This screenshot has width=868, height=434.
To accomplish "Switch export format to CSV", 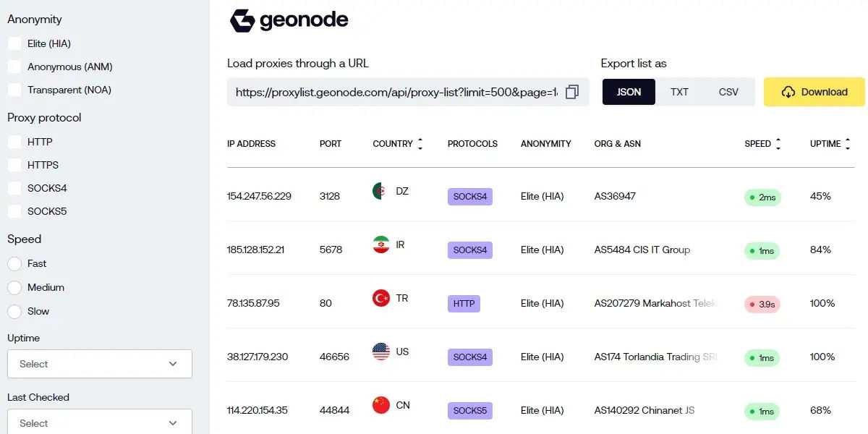I will pyautogui.click(x=728, y=92).
